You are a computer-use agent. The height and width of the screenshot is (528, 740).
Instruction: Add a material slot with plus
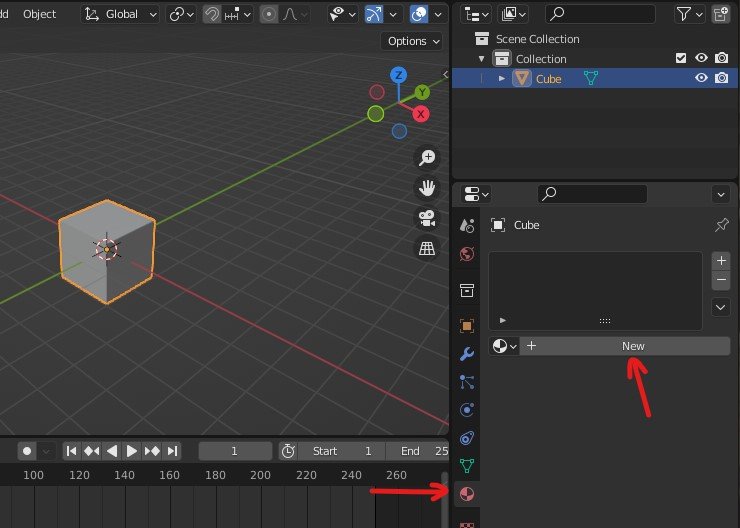pos(721,260)
